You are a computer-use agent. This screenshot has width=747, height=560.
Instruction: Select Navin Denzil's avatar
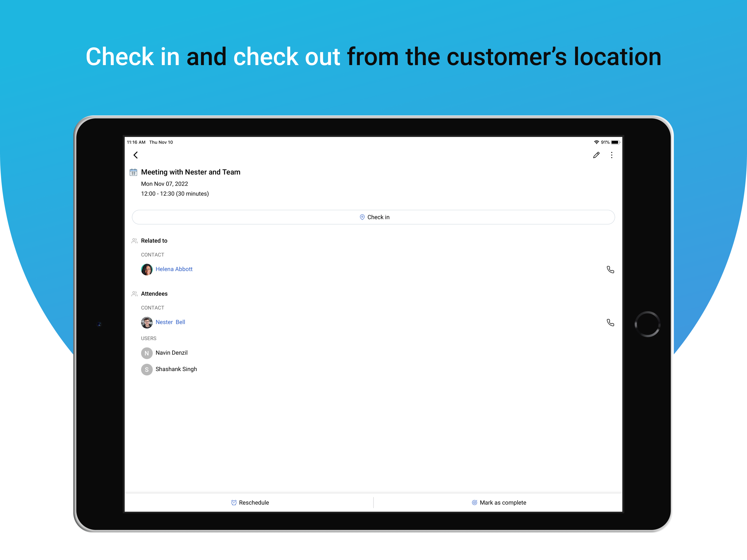click(147, 353)
